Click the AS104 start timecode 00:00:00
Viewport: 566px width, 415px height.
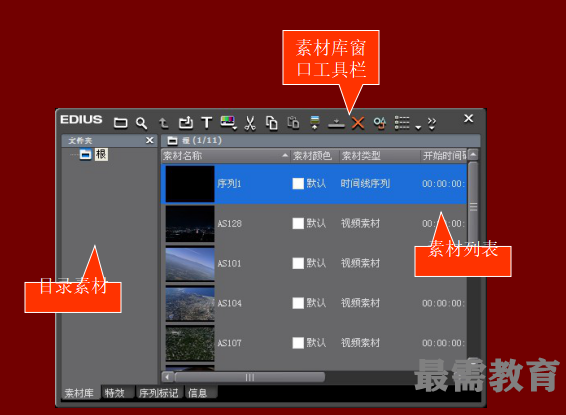pyautogui.click(x=444, y=303)
